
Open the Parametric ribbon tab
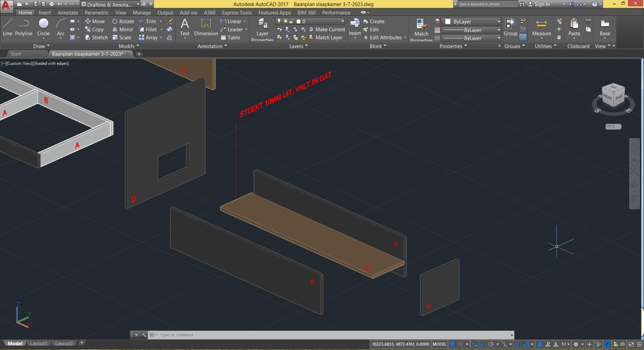coord(97,13)
